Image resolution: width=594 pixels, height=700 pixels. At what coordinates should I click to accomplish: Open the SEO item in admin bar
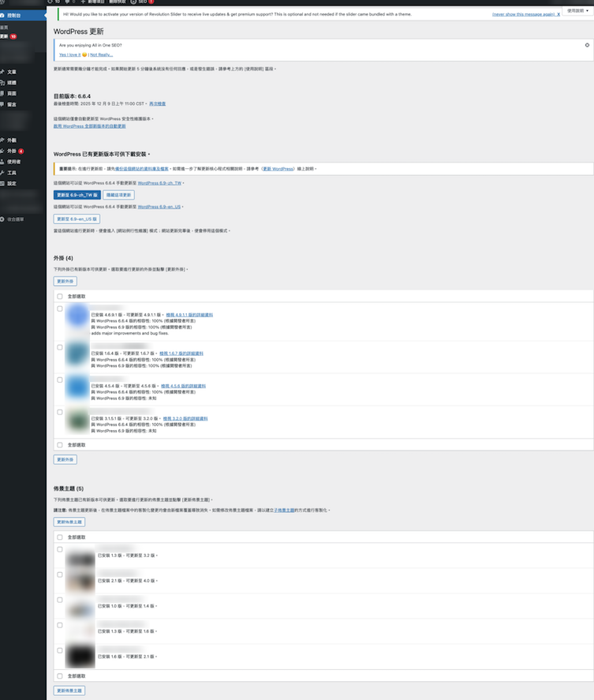click(x=142, y=2)
